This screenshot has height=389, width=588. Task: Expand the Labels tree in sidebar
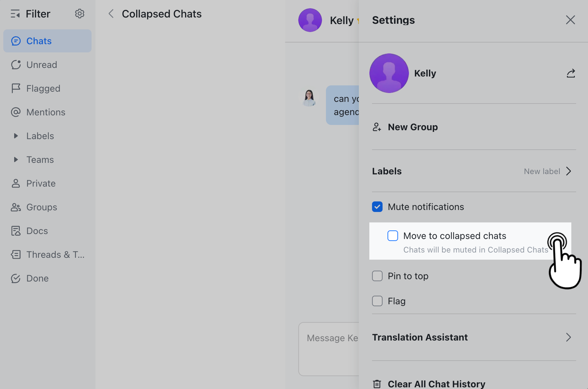point(16,136)
